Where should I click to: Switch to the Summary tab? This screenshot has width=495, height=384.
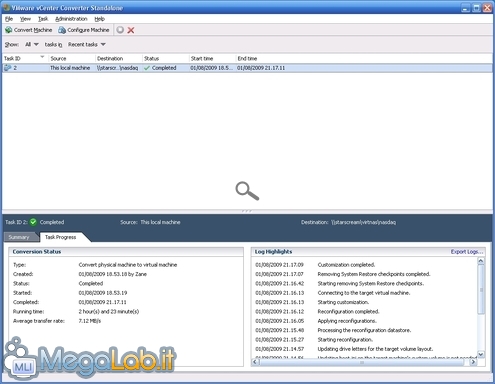(19, 237)
